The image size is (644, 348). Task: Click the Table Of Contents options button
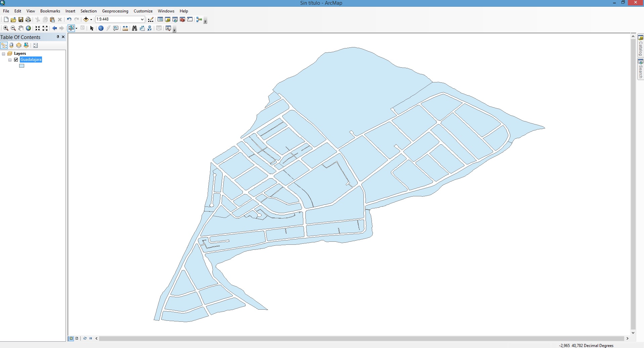pyautogui.click(x=35, y=45)
